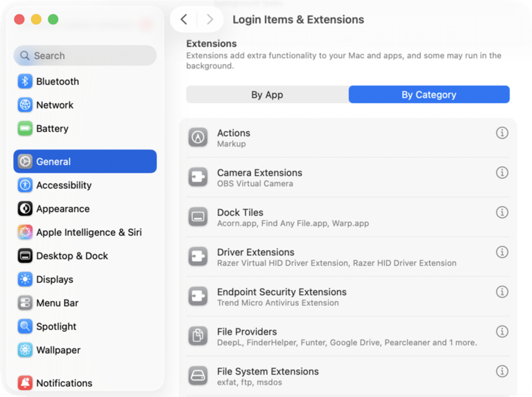Click the Endpoint Security Extensions icon
532x397 pixels.
[198, 296]
